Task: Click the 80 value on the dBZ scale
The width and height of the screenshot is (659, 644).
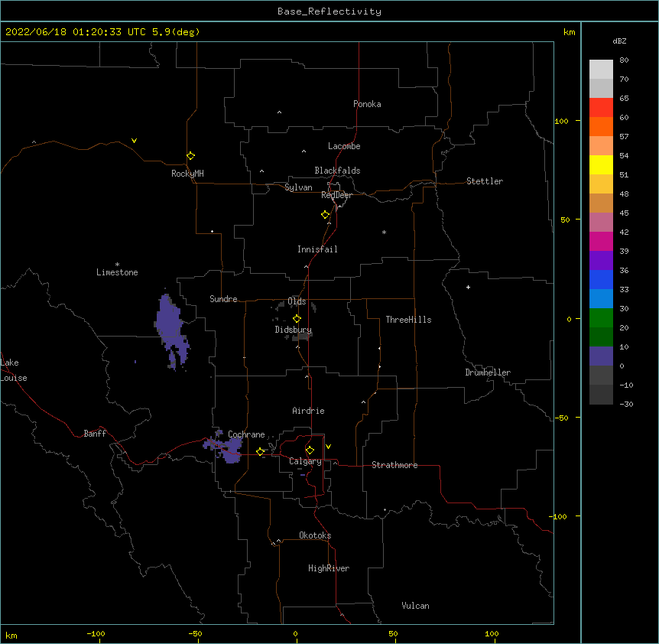Action: coord(624,60)
